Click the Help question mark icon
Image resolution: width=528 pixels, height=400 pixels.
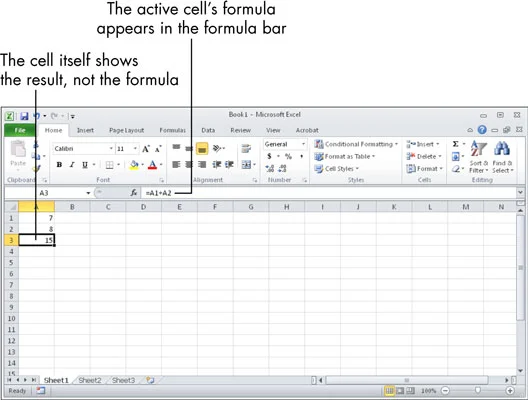(482, 130)
